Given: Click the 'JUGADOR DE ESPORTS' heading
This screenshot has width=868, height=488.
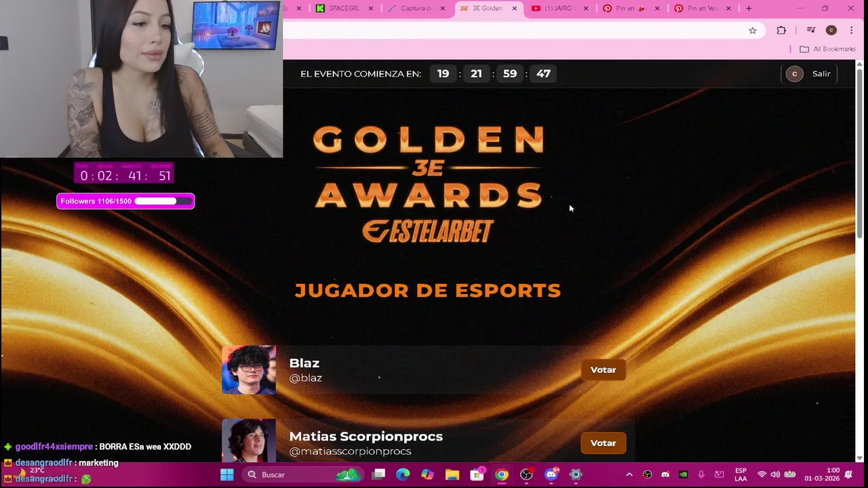Looking at the screenshot, I should [428, 291].
